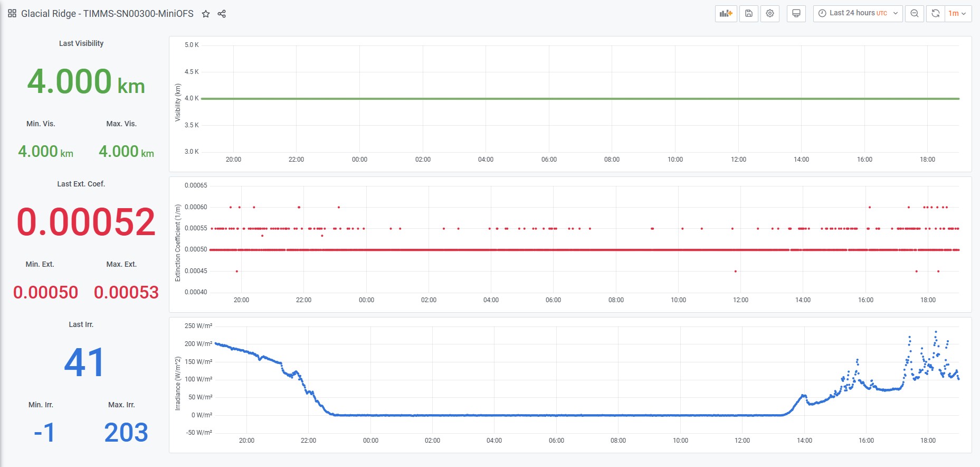
Task: Zoom out the time range
Action: pyautogui.click(x=915, y=14)
